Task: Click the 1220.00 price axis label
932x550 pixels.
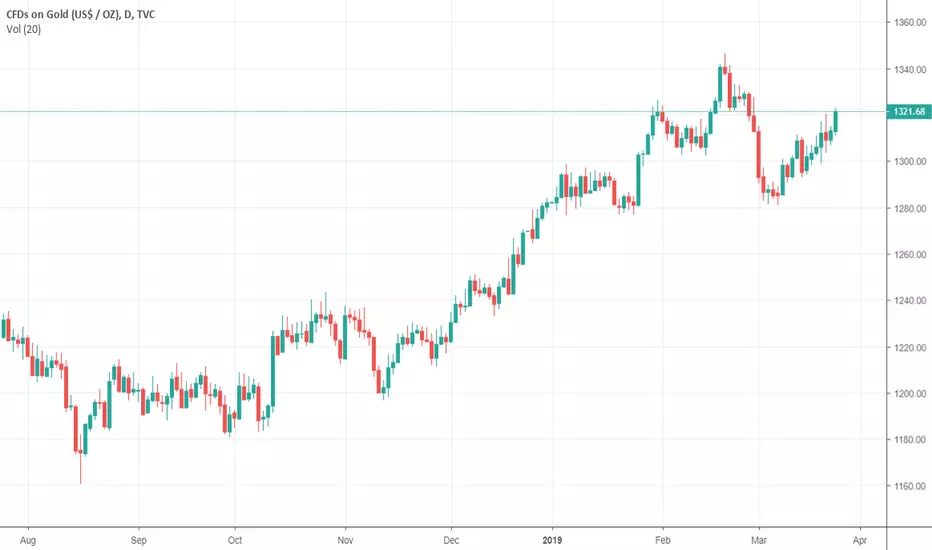Action: (x=910, y=347)
